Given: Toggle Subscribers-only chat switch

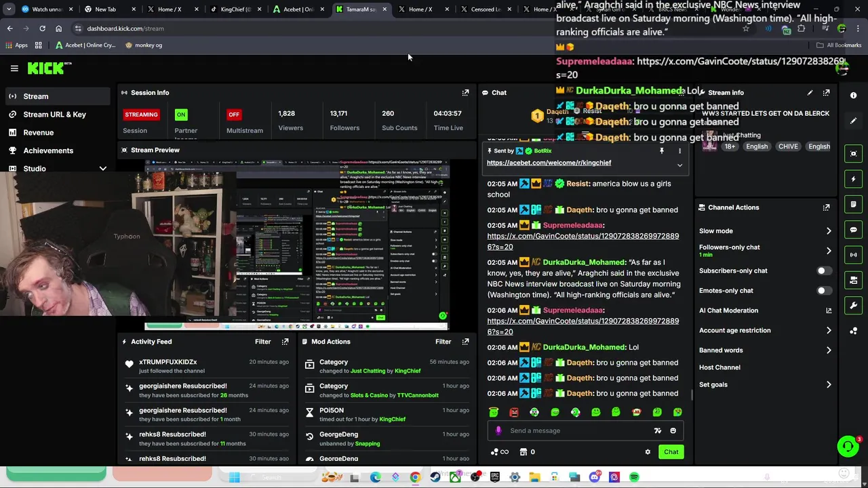Looking at the screenshot, I should pos(823,270).
